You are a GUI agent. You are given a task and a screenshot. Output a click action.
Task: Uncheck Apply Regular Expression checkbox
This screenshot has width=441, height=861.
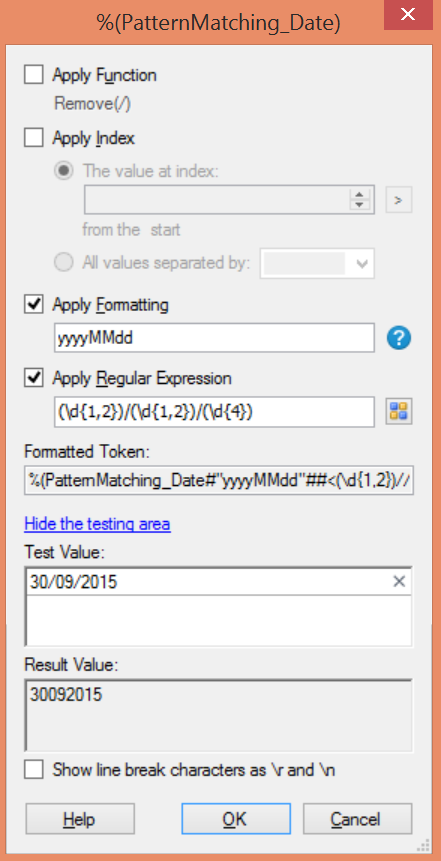click(34, 378)
